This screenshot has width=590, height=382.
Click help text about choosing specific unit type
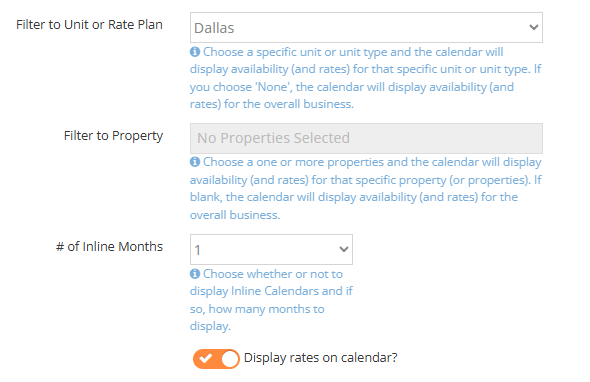(x=366, y=78)
